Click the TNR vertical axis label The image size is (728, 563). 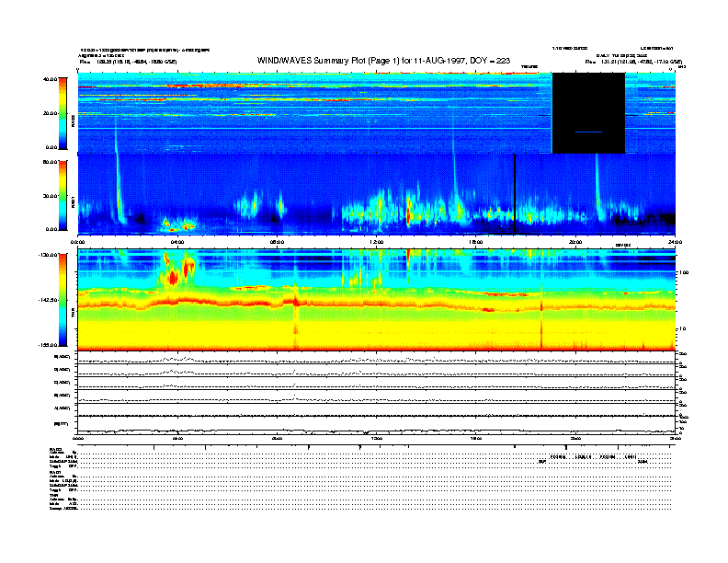73,314
